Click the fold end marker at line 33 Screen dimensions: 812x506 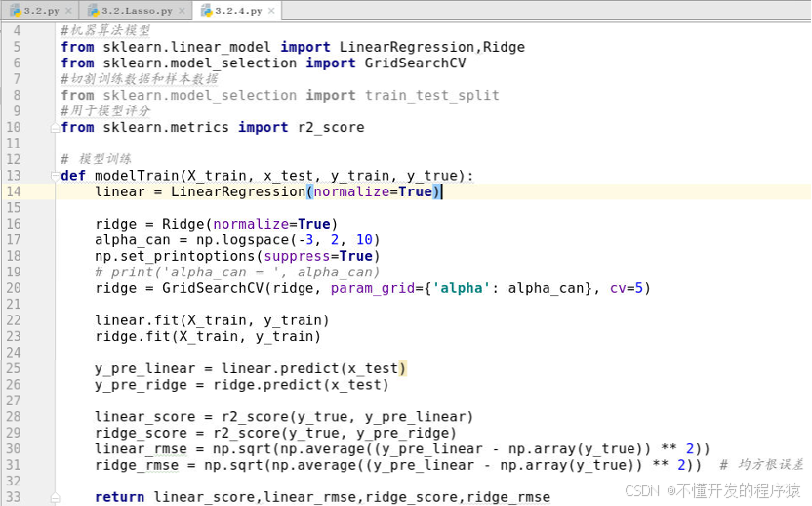55,497
